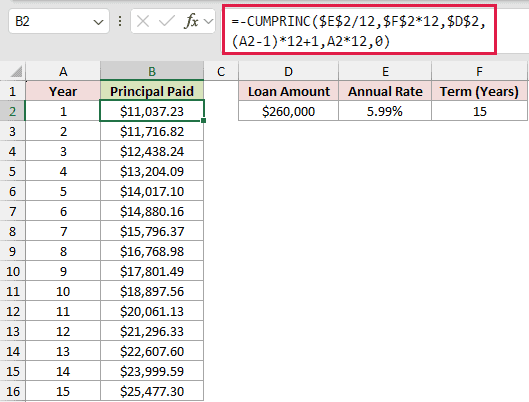
Task: Select row 9 header
Action: pyautogui.click(x=12, y=251)
